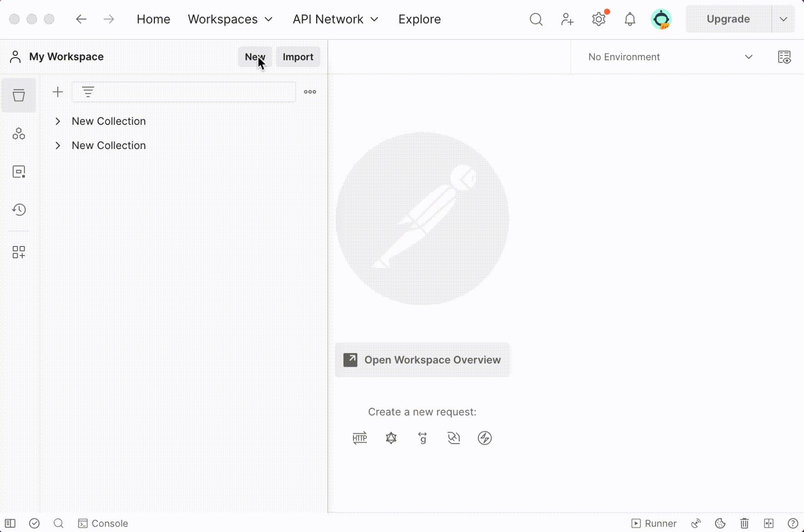This screenshot has width=804, height=532.
Task: Create a new GraphQL request
Action: coord(391,438)
